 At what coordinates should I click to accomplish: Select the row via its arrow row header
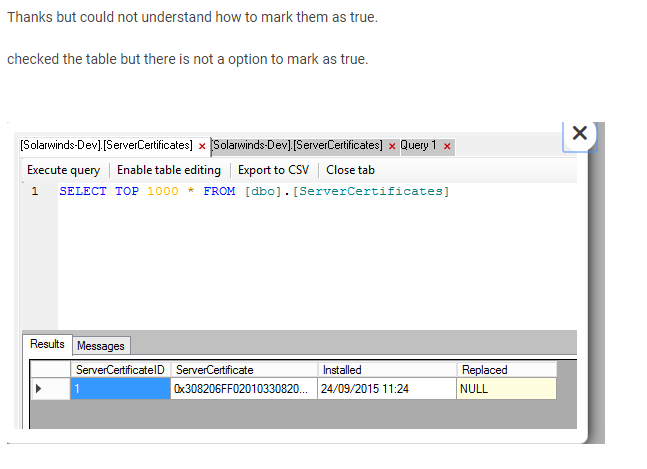click(50, 389)
